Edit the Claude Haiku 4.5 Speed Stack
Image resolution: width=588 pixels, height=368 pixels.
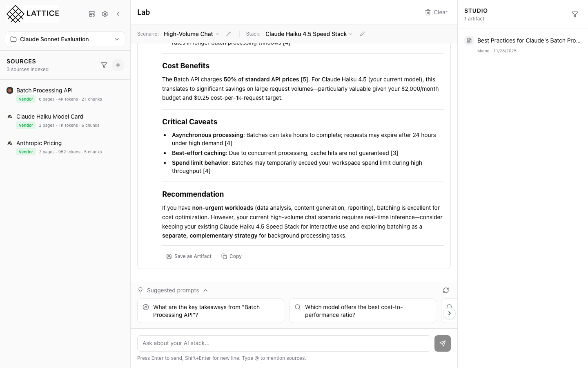point(362,34)
